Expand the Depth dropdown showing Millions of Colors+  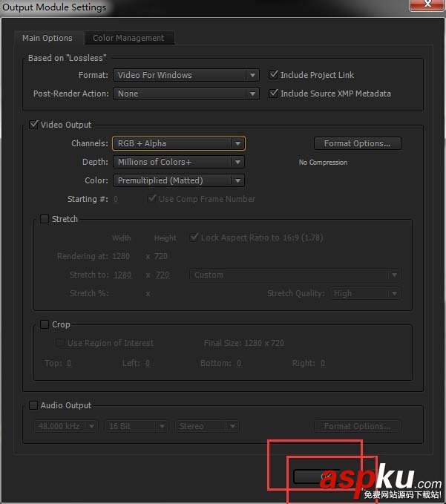179,162
